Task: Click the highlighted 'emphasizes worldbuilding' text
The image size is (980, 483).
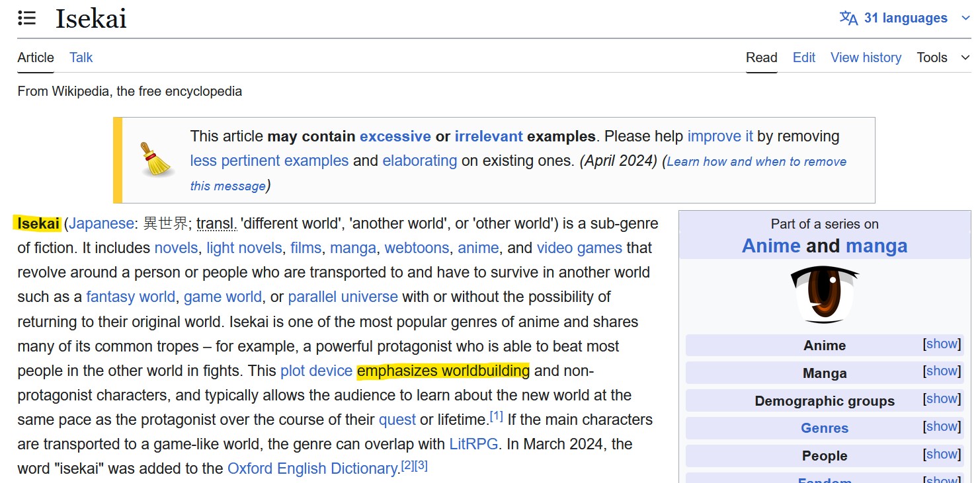Action: pyautogui.click(x=443, y=371)
